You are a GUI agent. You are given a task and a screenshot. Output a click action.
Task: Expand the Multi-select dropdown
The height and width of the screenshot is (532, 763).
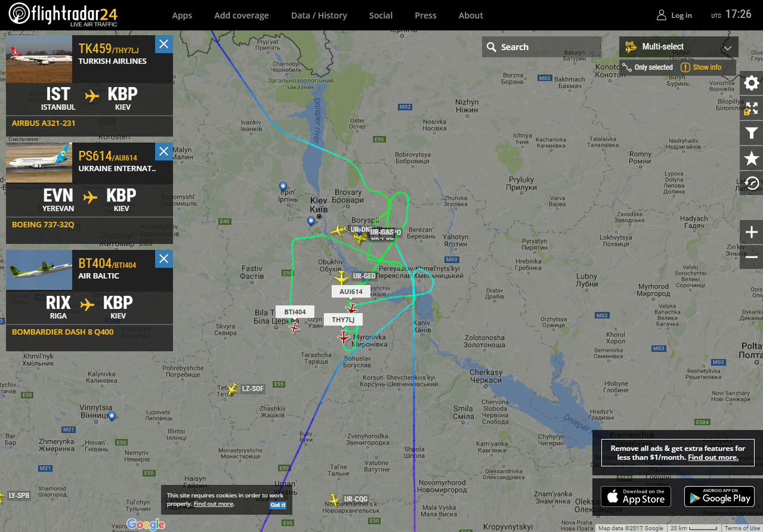[679, 47]
